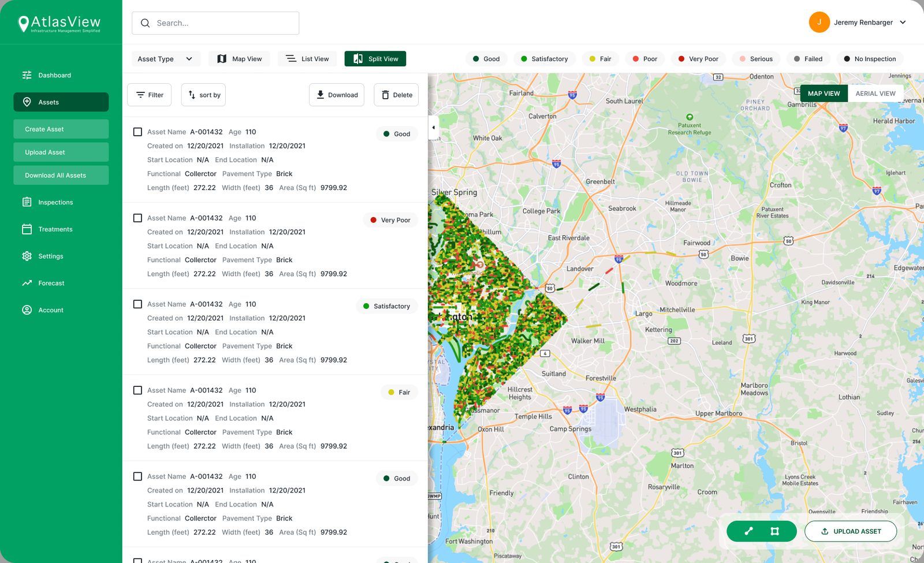This screenshot has width=924, height=563.
Task: Switch the map to AERIAL VIEW
Action: click(875, 94)
